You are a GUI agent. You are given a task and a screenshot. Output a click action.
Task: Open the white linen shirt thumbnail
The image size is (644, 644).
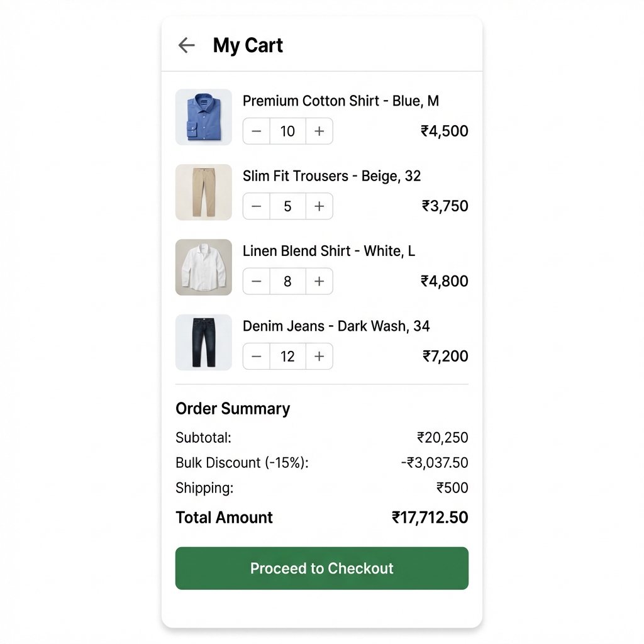click(x=204, y=267)
